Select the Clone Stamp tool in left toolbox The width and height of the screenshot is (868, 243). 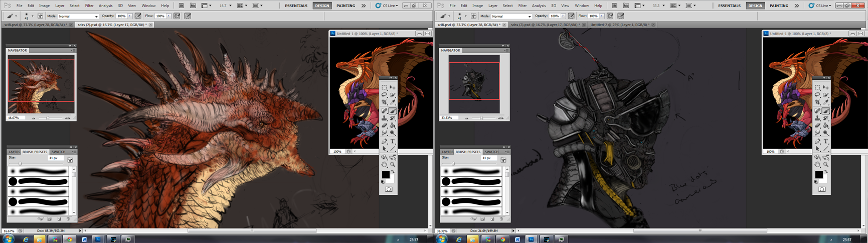click(x=385, y=118)
